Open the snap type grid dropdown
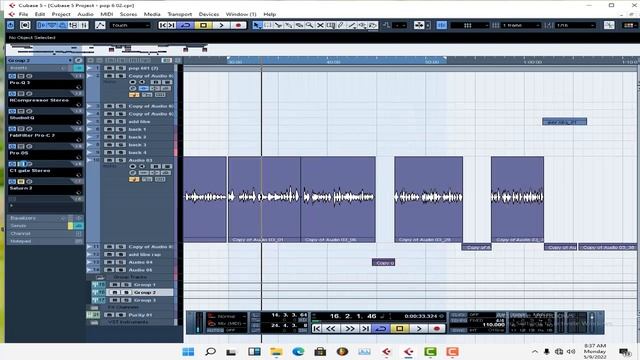 click(x=469, y=25)
